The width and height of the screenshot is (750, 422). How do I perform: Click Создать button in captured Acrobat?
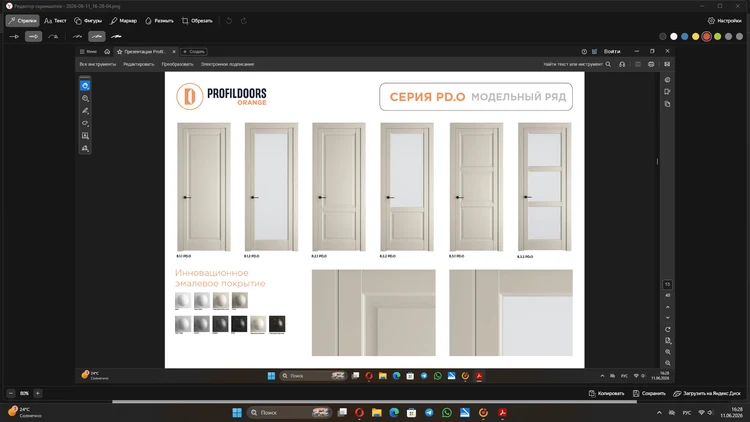coord(194,52)
